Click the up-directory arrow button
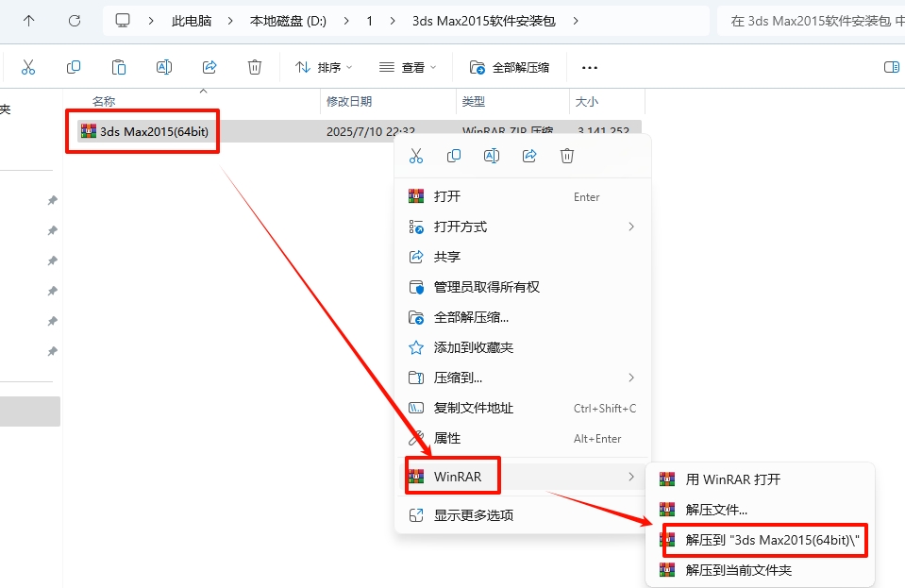This screenshot has height=588, width=905. pyautogui.click(x=29, y=20)
